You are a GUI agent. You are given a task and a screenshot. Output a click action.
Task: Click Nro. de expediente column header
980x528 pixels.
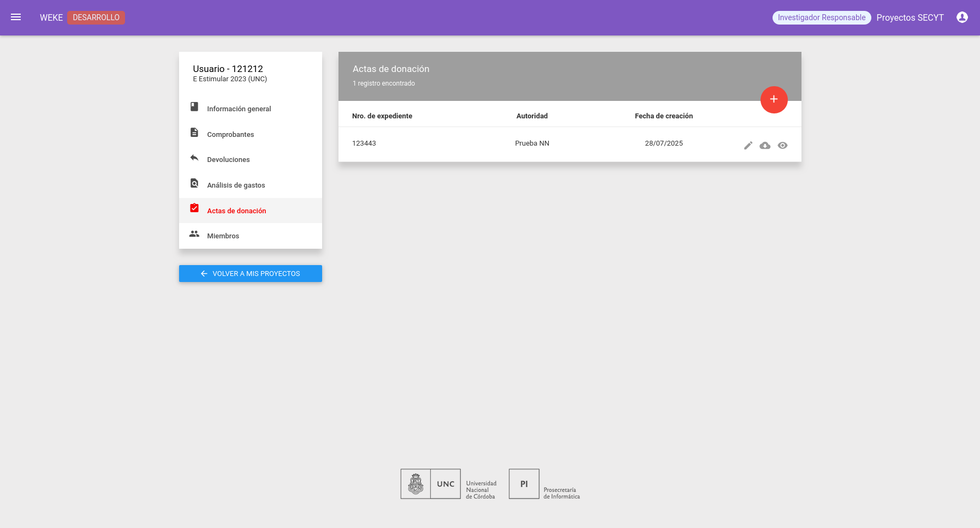(x=382, y=116)
